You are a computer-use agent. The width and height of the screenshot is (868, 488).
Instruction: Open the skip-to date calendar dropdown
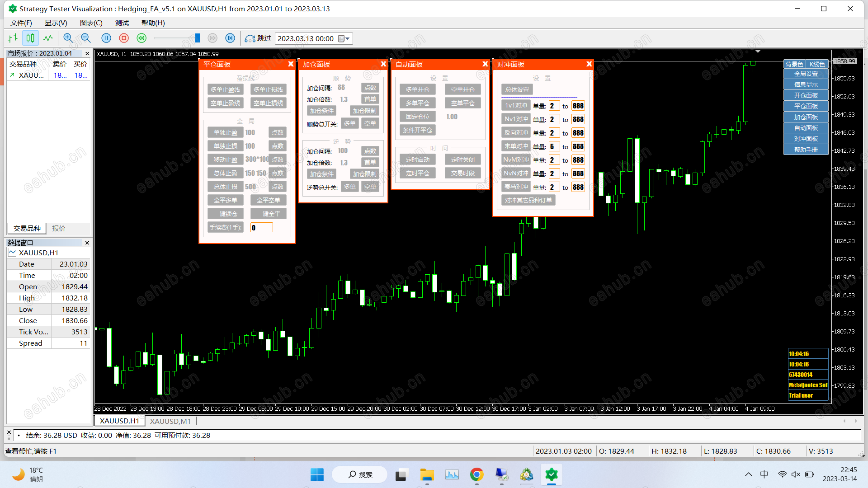[344, 39]
